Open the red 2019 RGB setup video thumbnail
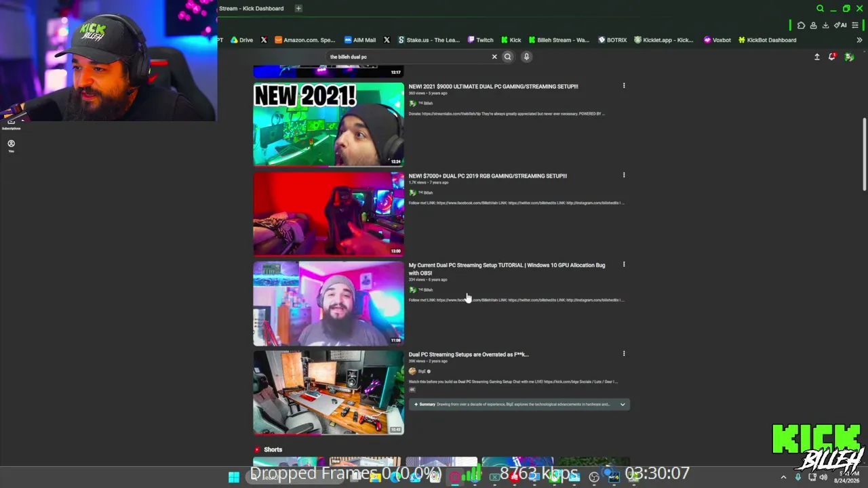 pyautogui.click(x=328, y=213)
